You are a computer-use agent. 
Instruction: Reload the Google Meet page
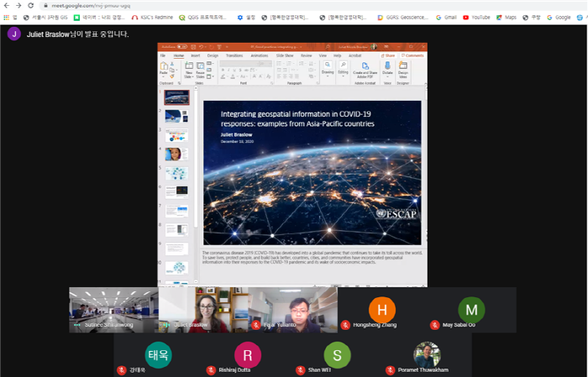pos(31,6)
